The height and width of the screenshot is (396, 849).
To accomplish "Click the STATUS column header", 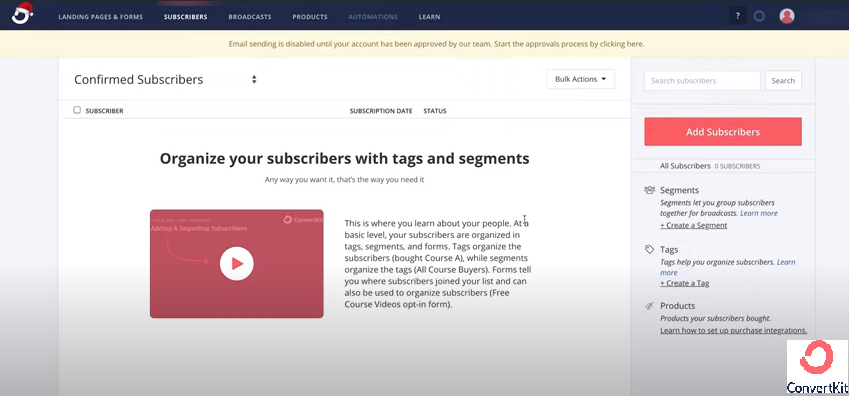I will coord(435,111).
